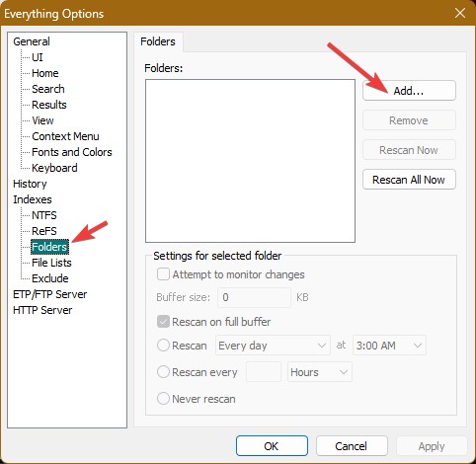Click the Rescan every interval field

coord(264,372)
